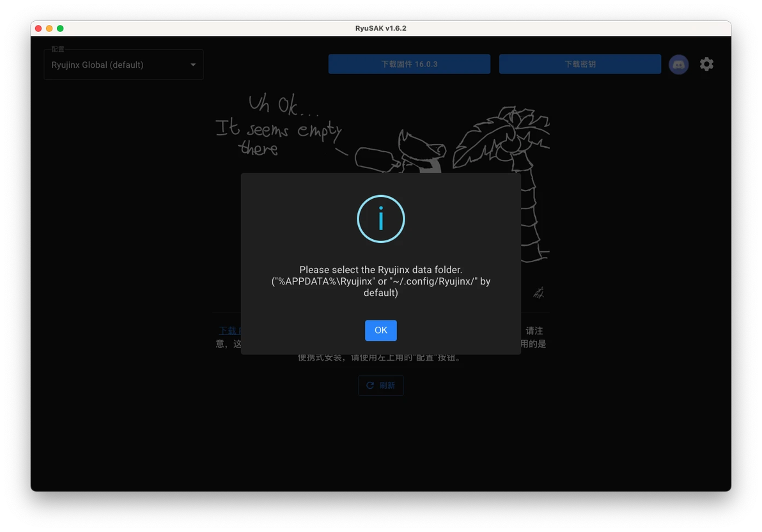Click the 下载固件 16.0.3 button
This screenshot has width=762, height=532.
[409, 64]
